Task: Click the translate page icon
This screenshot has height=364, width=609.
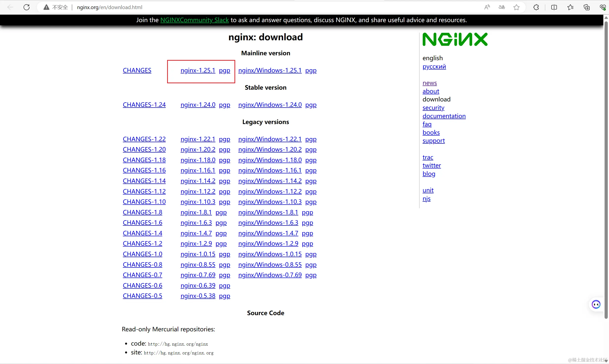Action: (x=502, y=7)
